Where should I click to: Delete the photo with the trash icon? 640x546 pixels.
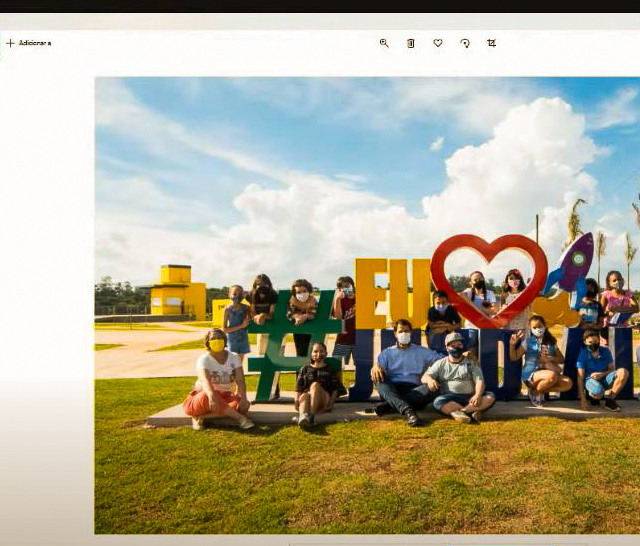411,43
